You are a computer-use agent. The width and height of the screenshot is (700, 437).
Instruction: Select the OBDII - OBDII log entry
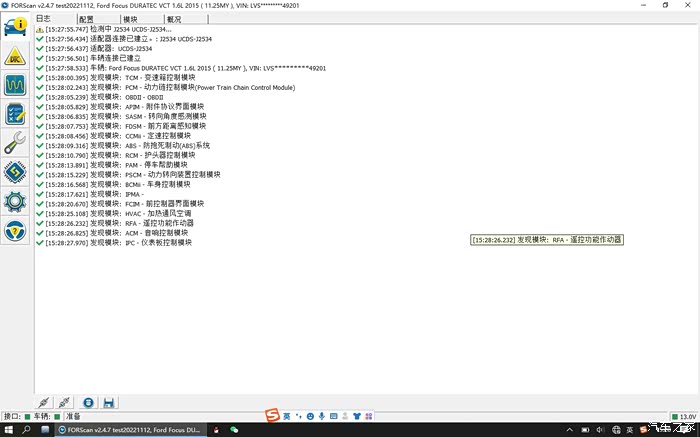[100, 97]
